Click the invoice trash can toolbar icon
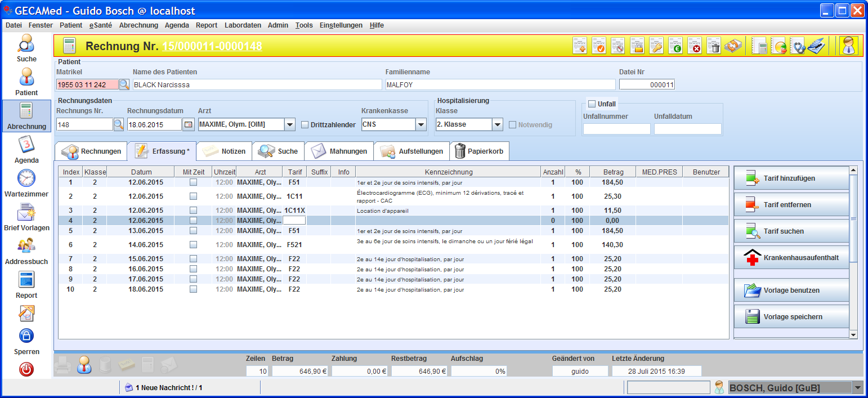 (713, 46)
